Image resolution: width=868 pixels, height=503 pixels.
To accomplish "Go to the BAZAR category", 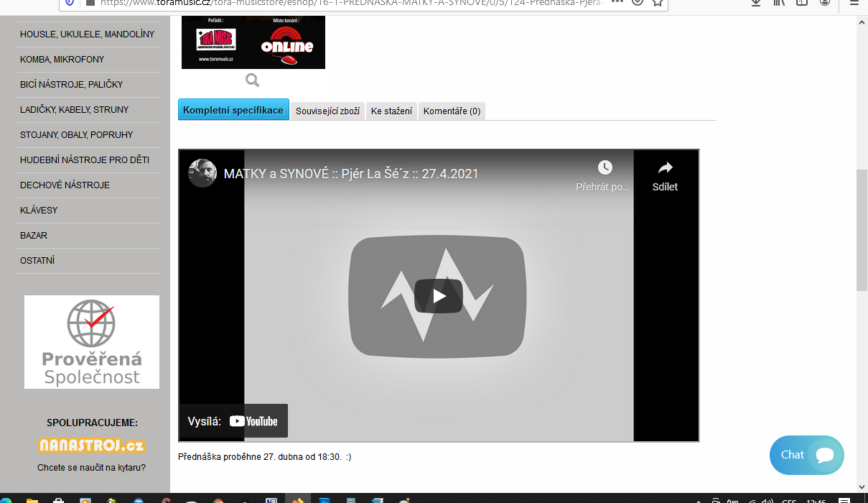I will [34, 236].
